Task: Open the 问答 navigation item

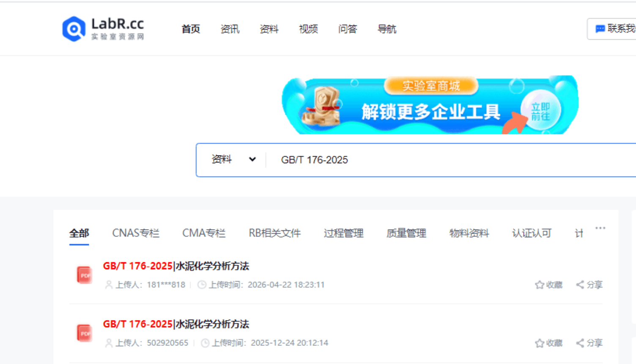Action: point(348,29)
